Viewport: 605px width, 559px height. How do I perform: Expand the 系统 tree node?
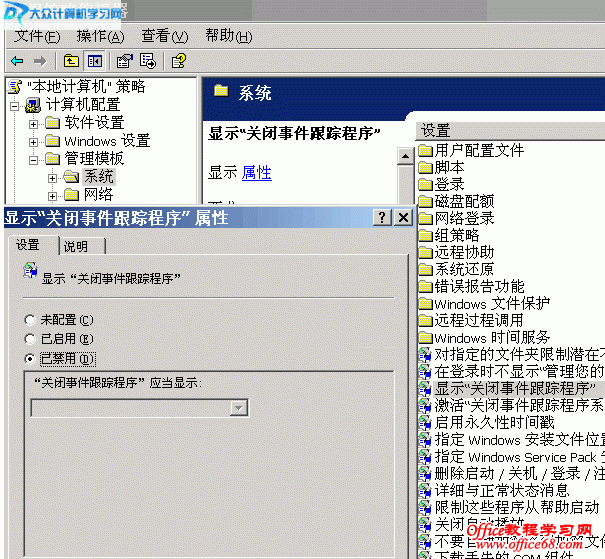[x=52, y=178]
